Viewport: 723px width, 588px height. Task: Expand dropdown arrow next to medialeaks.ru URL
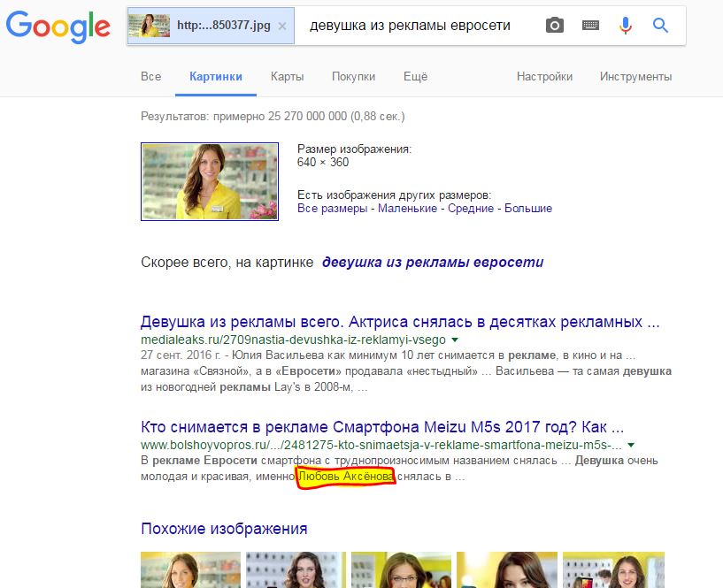tap(455, 340)
